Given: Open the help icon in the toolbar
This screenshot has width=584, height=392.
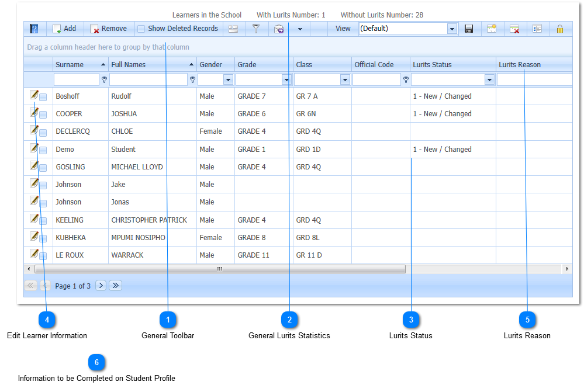Looking at the screenshot, I should (34, 29).
